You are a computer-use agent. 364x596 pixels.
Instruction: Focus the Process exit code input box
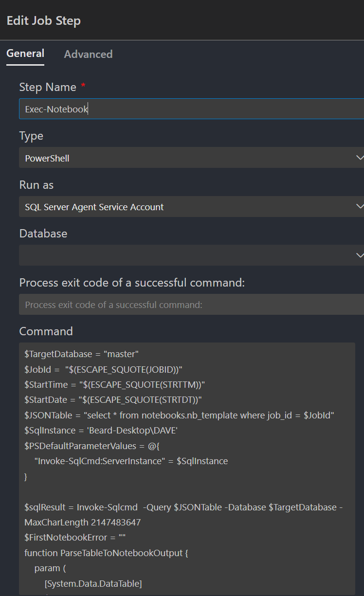tap(190, 305)
